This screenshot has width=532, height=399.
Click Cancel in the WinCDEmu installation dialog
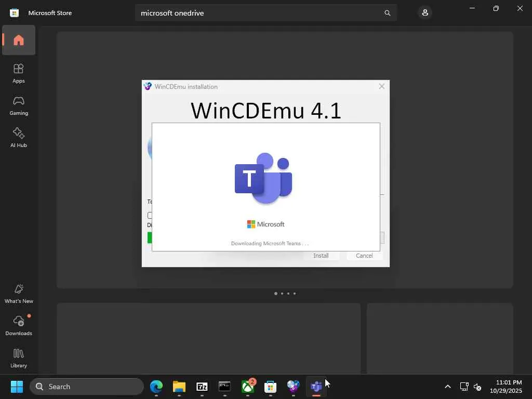[x=364, y=256]
